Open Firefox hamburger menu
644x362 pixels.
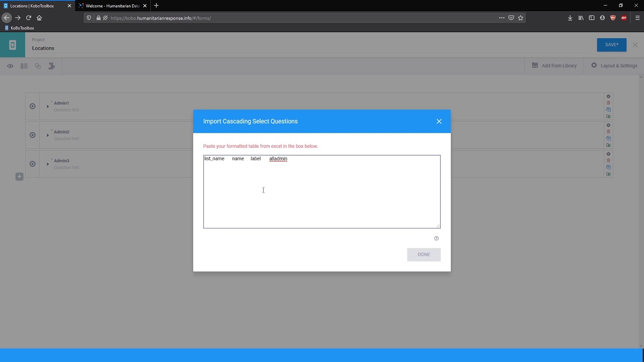tap(637, 18)
